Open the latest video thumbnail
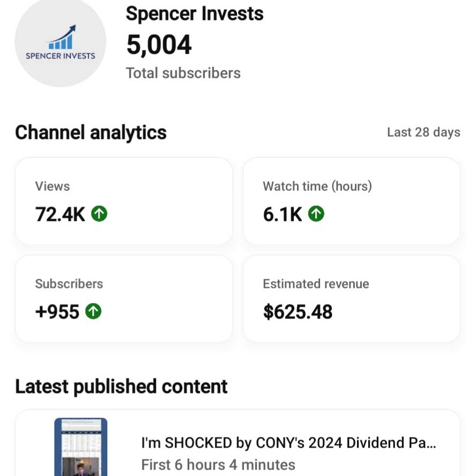 [x=81, y=447]
